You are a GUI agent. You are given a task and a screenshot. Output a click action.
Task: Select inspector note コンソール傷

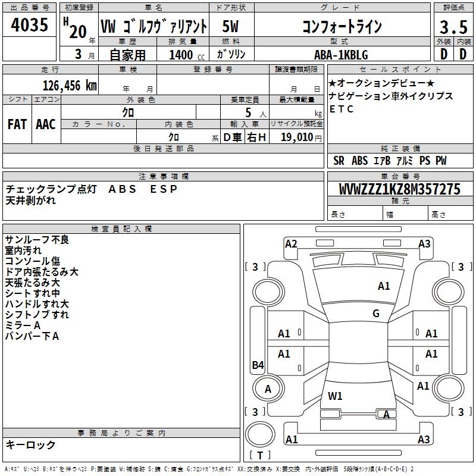pyautogui.click(x=33, y=261)
